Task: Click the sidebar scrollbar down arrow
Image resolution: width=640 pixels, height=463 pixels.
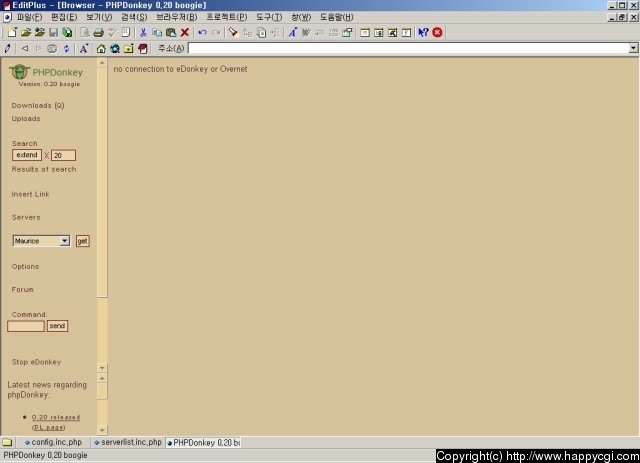Action: pos(102,367)
